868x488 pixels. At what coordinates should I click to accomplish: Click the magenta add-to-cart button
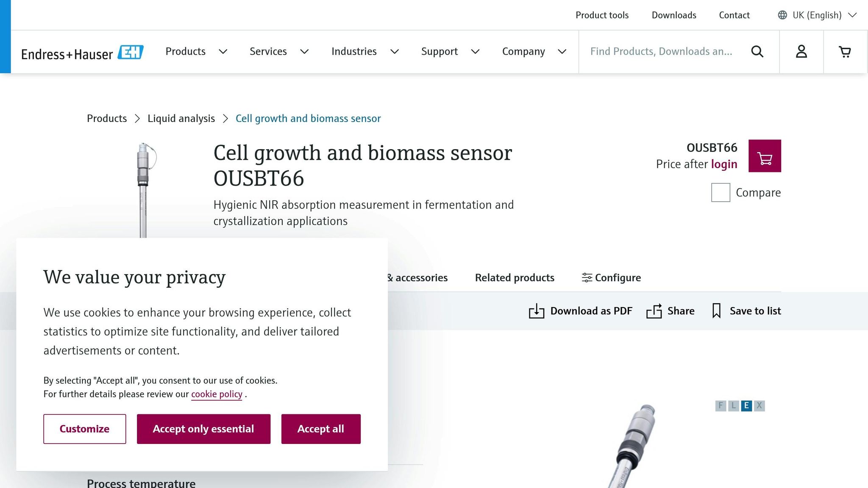(x=765, y=156)
